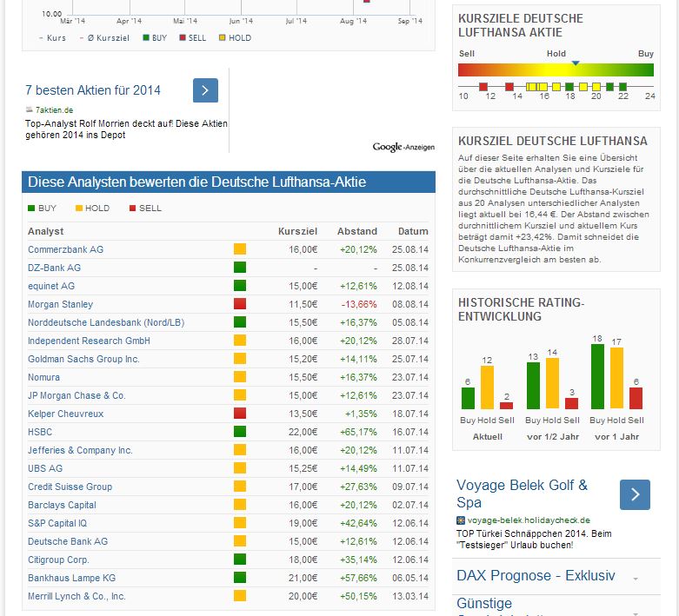
Task: Click the 11,50€ Kursziel value
Action: tap(303, 304)
